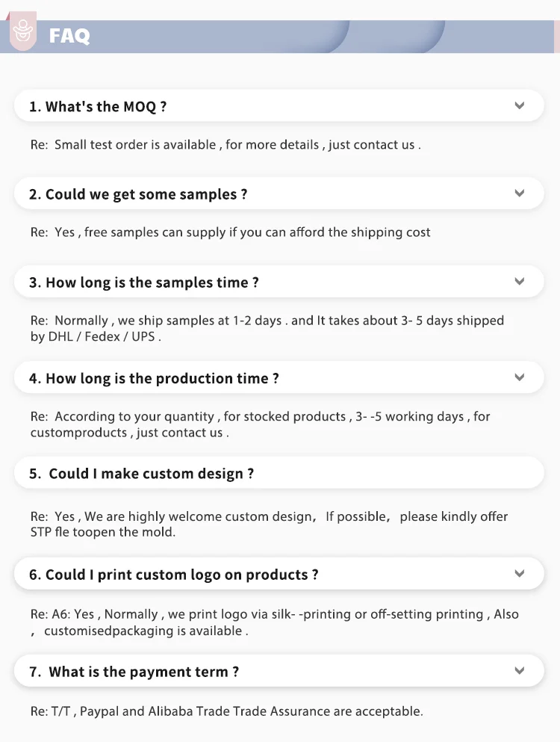Viewport: 560px width, 742px height.
Task: Click the STP file mold answer text
Action: [103, 532]
